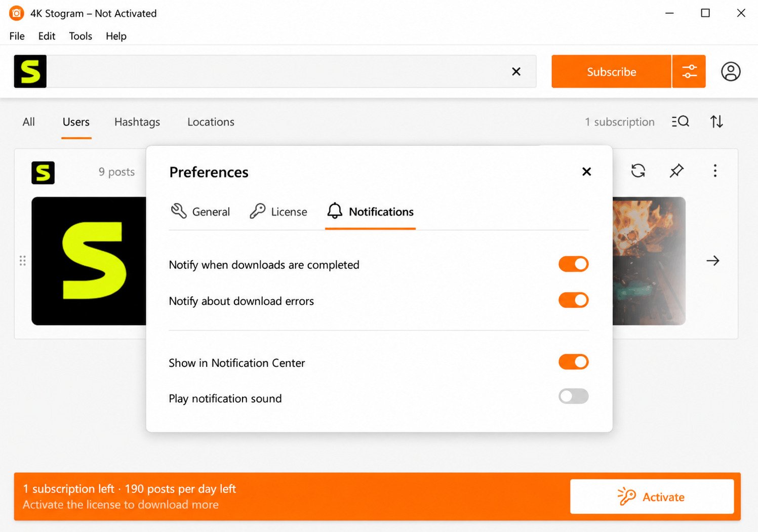Enable Play notification sound toggle
This screenshot has width=758, height=532.
[573, 396]
